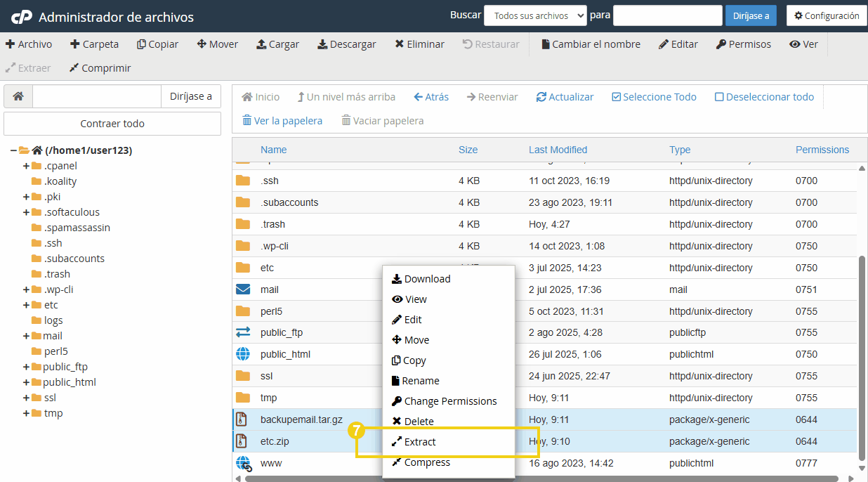Click the Vaciar papelera icon
This screenshot has height=482, width=868.
pos(382,120)
